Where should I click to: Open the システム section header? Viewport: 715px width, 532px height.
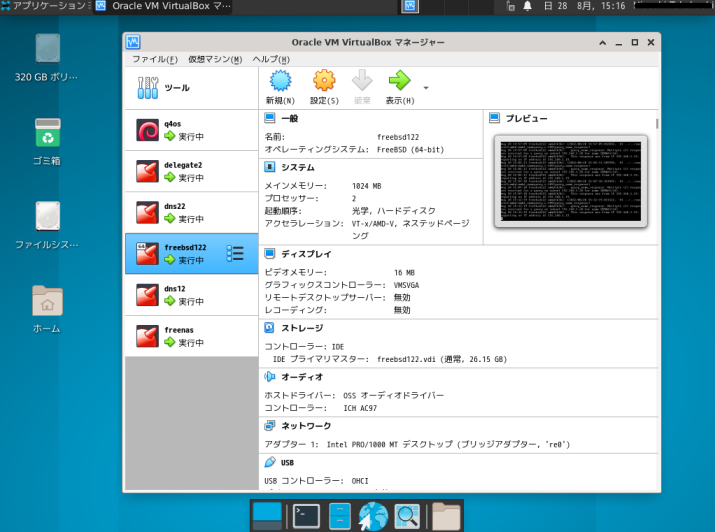click(x=298, y=167)
